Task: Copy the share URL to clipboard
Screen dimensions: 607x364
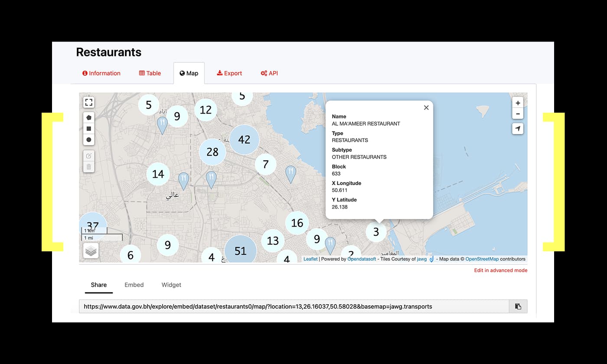Action: point(518,306)
